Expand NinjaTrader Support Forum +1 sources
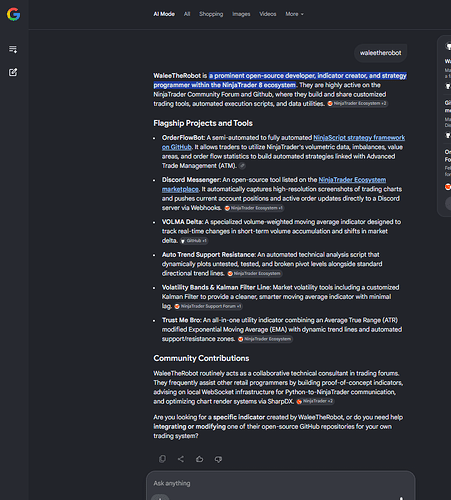451x500 pixels. pos(208,306)
